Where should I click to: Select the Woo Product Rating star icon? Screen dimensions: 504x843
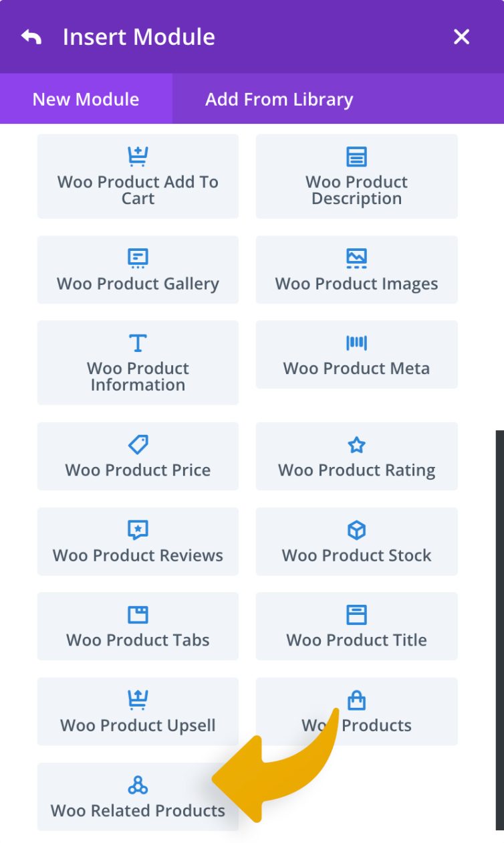(x=356, y=444)
